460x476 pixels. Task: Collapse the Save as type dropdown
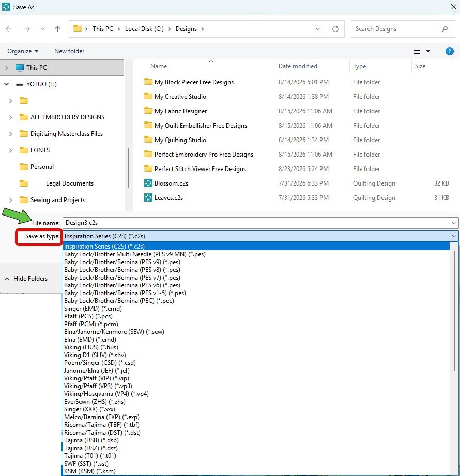coord(454,236)
